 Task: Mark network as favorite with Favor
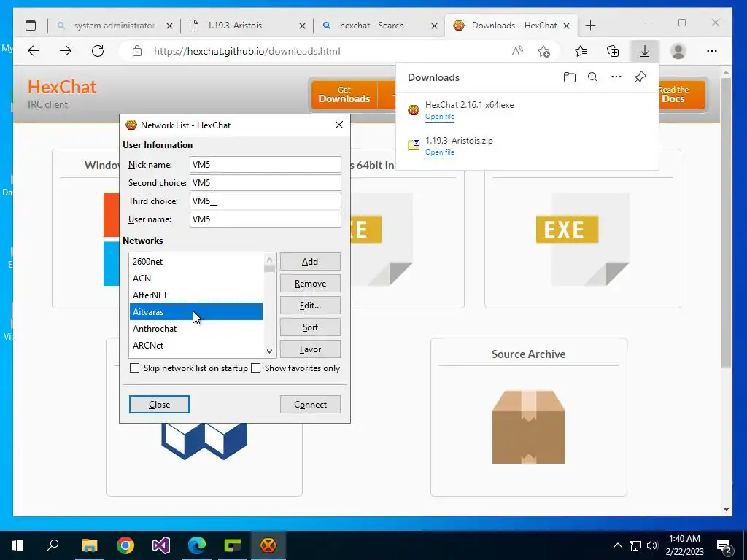click(310, 349)
